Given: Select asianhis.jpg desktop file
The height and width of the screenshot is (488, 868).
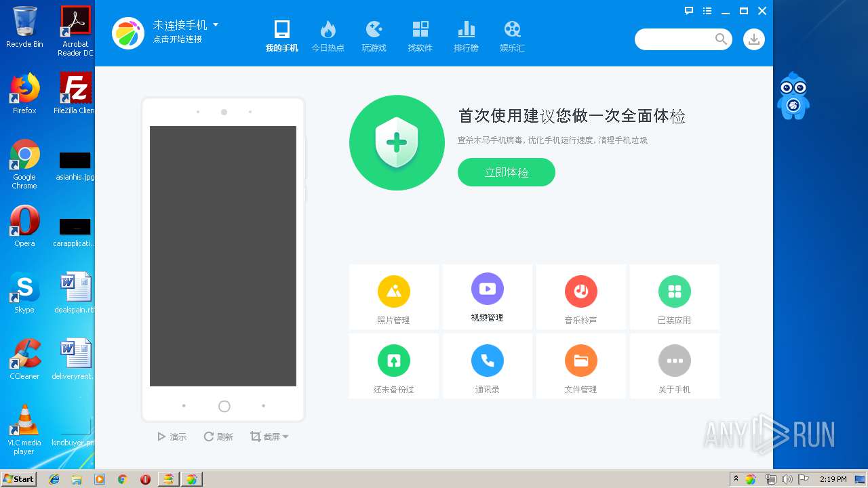Looking at the screenshot, I should click(x=75, y=166).
